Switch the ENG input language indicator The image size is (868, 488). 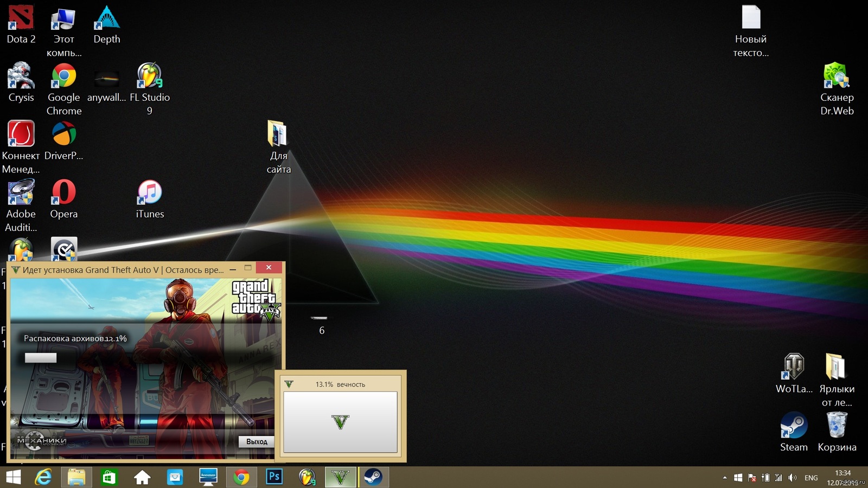tap(811, 478)
